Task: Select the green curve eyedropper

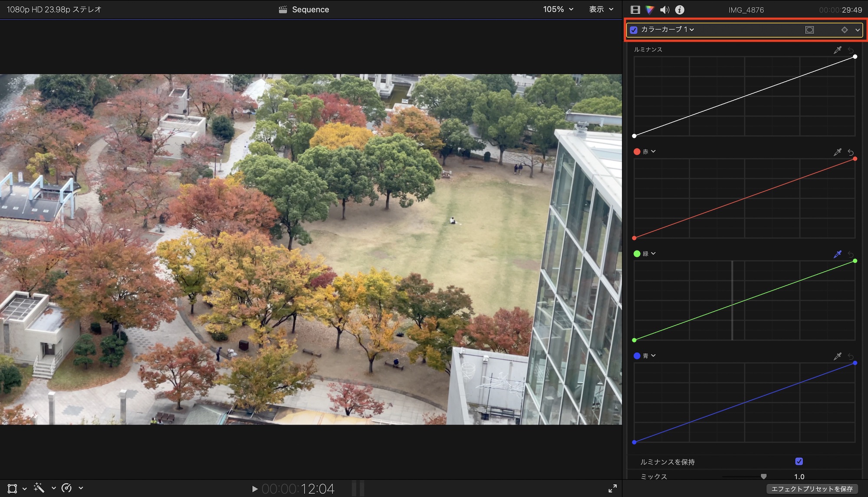Action: pyautogui.click(x=837, y=254)
